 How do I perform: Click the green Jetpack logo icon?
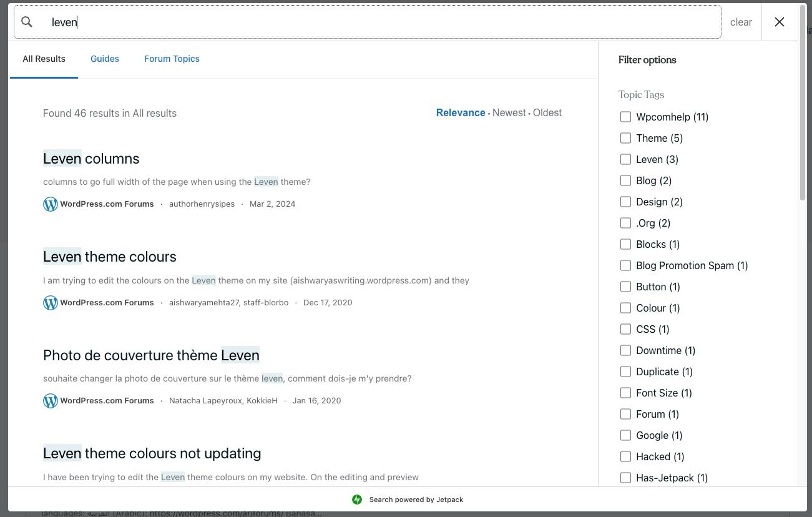pyautogui.click(x=357, y=500)
